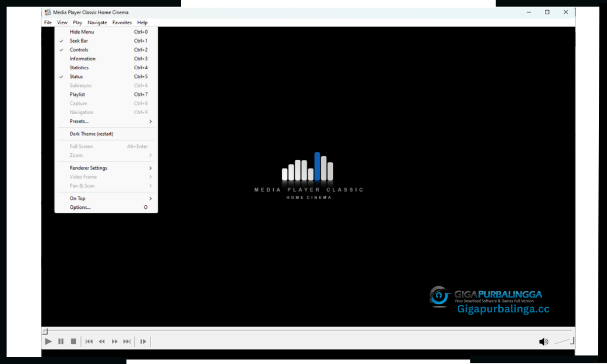
Task: Maximize the Media Player Classic window
Action: (547, 12)
